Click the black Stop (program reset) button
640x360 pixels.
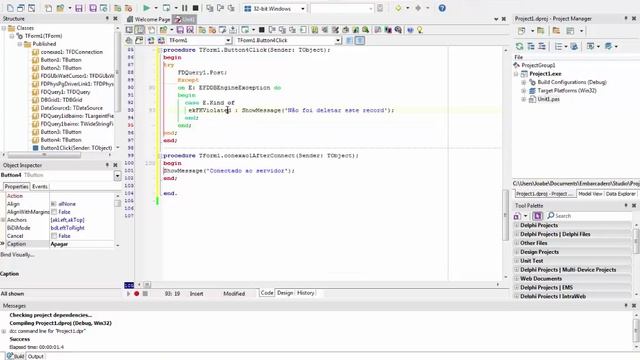click(196, 8)
